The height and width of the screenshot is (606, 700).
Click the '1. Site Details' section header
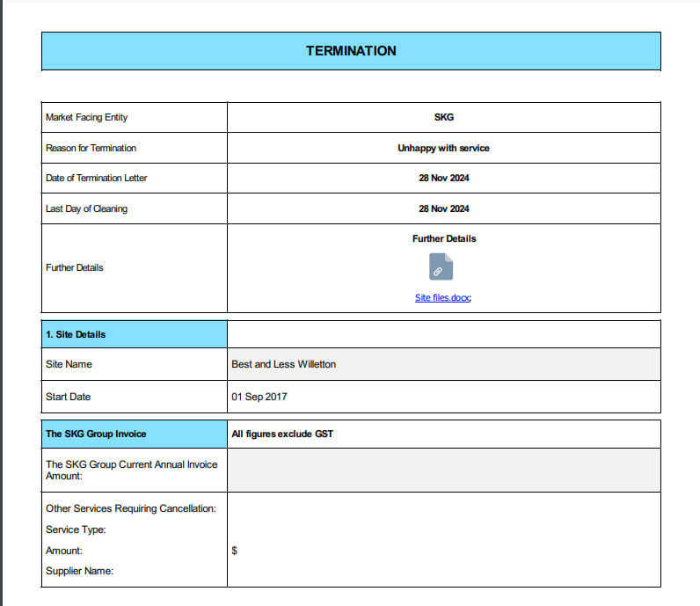tap(135, 334)
